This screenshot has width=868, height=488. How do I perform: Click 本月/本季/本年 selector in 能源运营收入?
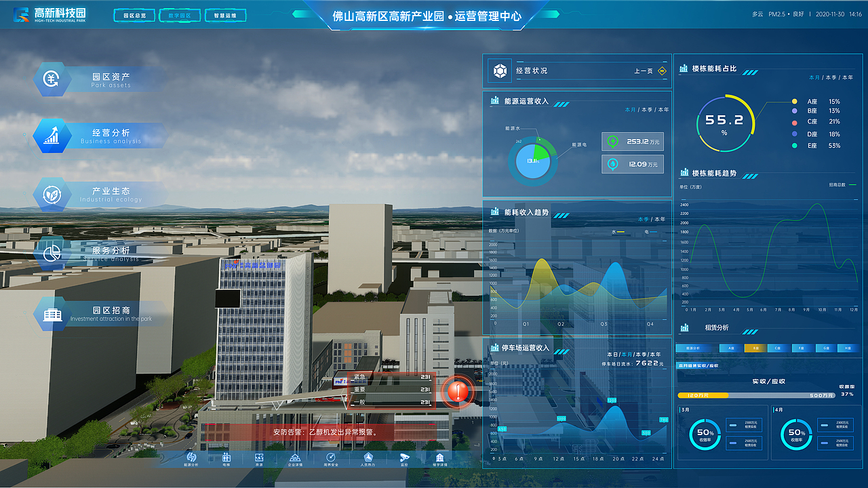pos(647,110)
